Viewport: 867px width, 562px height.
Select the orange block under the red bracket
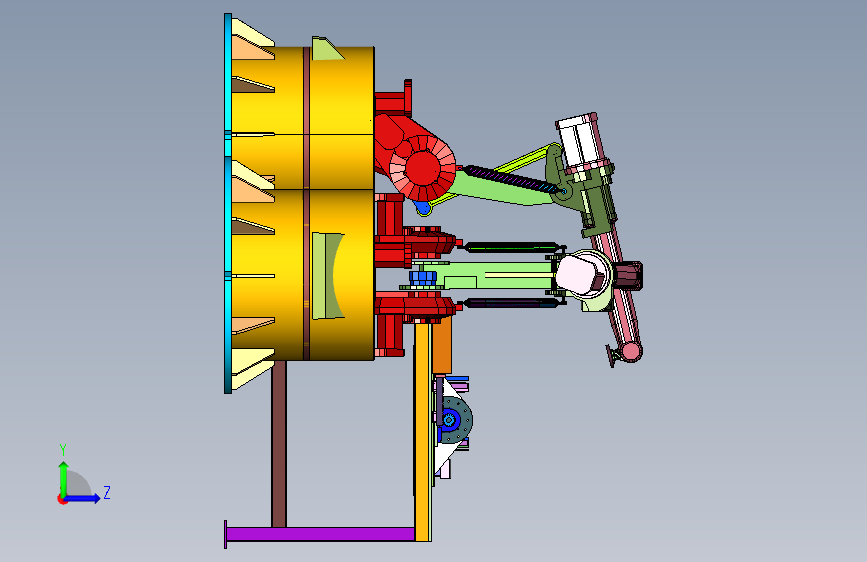(442, 346)
